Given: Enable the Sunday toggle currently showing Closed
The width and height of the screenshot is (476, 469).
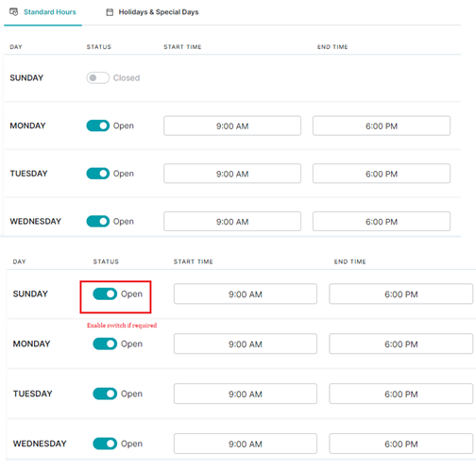Looking at the screenshot, I should (x=98, y=77).
